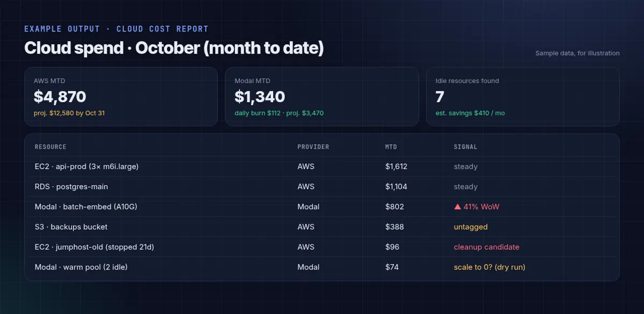Click the $1,104 cost cell
This screenshot has height=314, width=644.
pyautogui.click(x=396, y=187)
